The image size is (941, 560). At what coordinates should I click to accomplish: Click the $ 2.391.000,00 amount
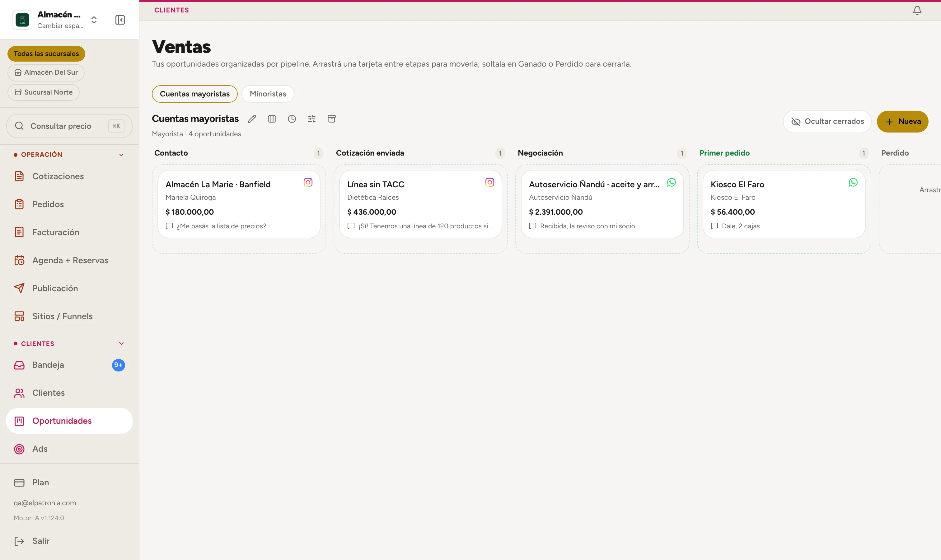pyautogui.click(x=556, y=212)
